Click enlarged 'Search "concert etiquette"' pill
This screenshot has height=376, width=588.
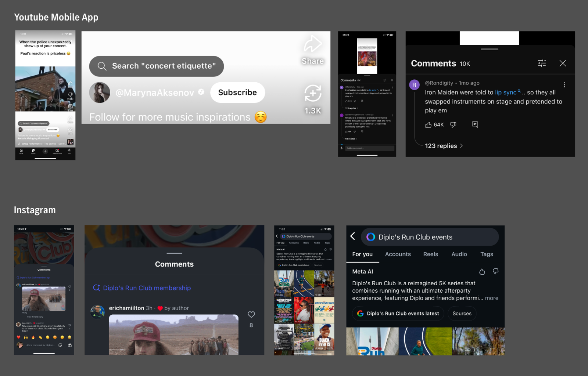point(157,66)
